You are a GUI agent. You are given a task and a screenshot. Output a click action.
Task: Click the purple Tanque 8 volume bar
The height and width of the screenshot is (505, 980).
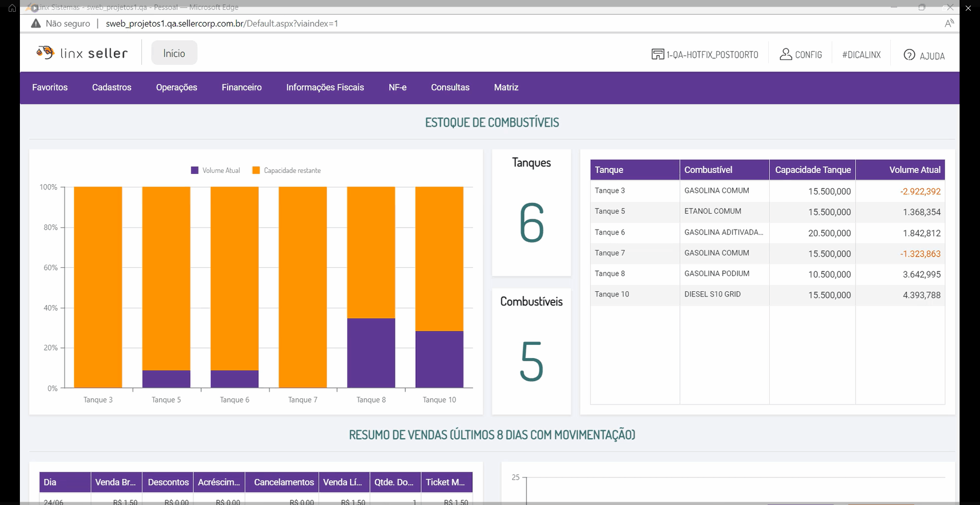(371, 353)
